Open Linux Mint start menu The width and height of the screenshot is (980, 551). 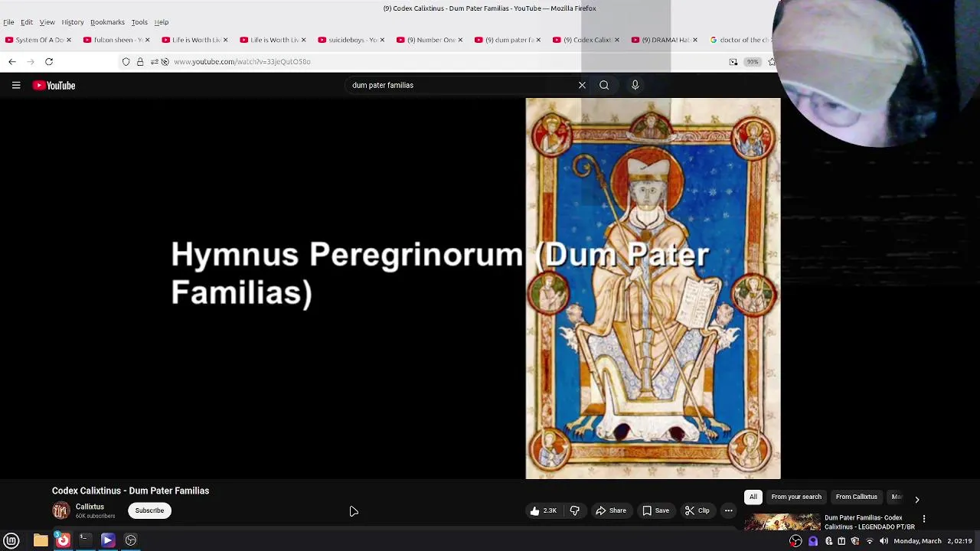(x=11, y=540)
